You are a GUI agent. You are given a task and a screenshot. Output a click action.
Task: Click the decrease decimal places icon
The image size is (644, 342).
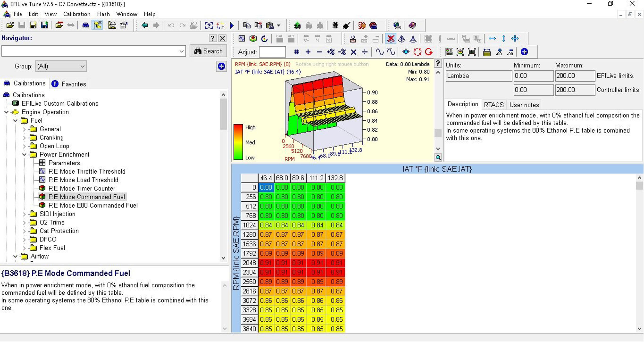(510, 52)
